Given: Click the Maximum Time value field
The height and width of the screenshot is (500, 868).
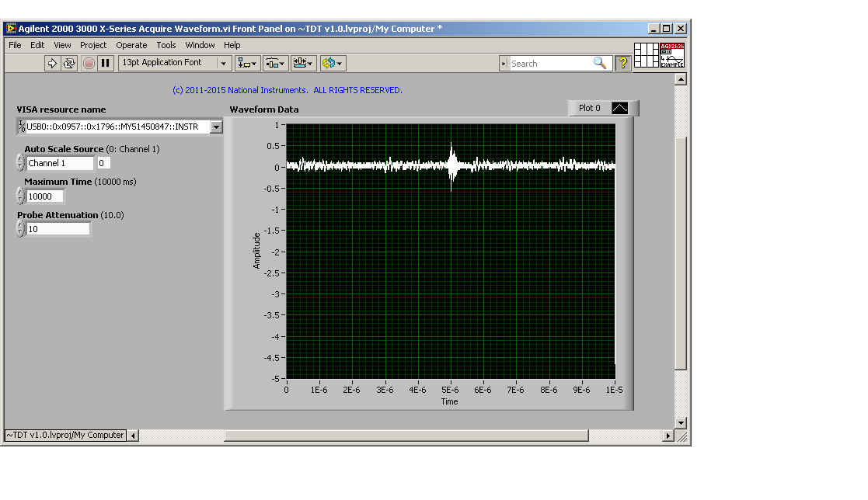Looking at the screenshot, I should [x=45, y=196].
